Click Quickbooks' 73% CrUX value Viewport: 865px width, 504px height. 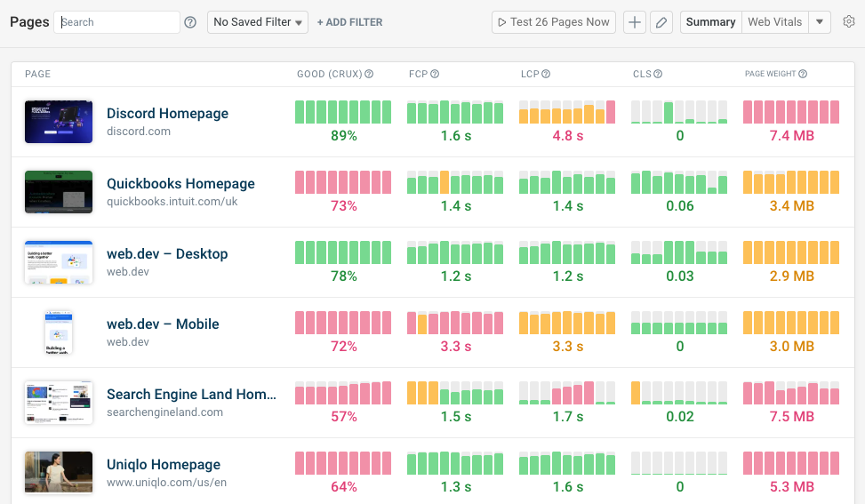tap(344, 205)
